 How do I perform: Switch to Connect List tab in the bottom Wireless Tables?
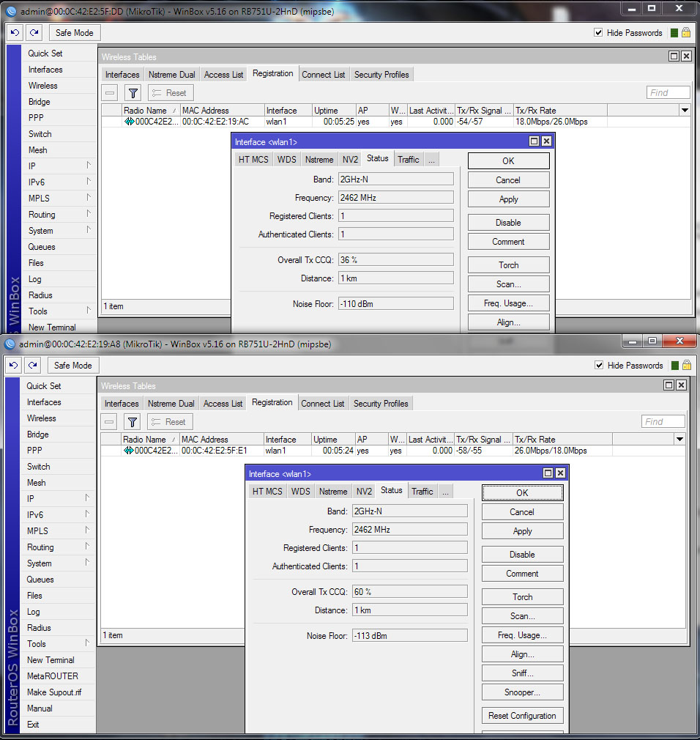point(323,404)
